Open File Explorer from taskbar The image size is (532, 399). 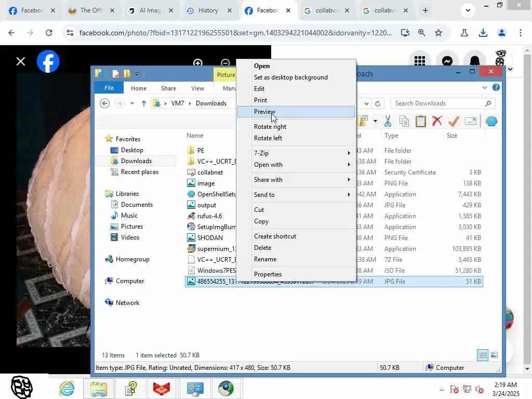[99, 388]
